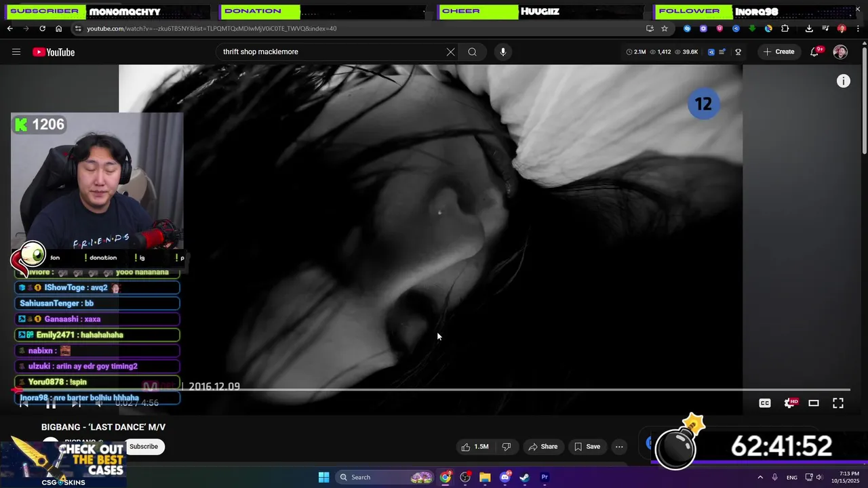Open Chrome from the taskbar
This screenshot has width=868, height=488.
tap(445, 477)
